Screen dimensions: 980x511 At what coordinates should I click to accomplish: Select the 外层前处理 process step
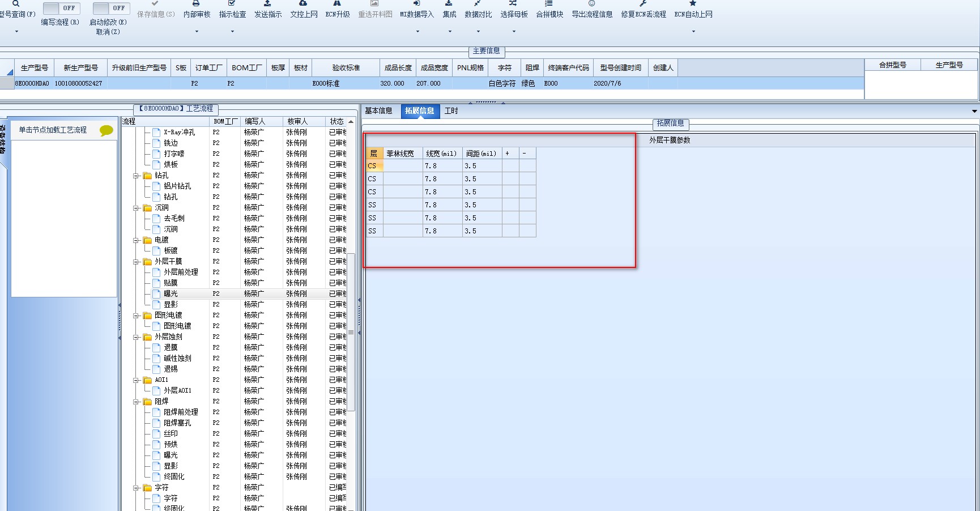[181, 272]
